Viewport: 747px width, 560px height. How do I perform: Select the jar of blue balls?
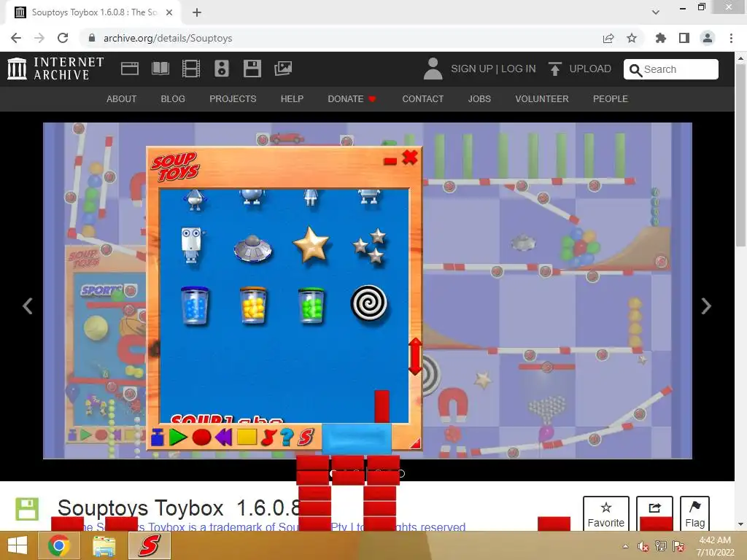tap(194, 306)
